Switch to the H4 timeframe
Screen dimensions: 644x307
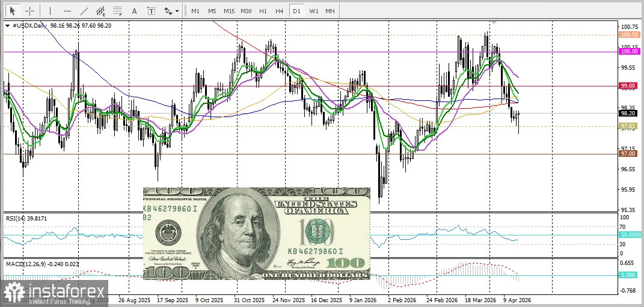[x=279, y=11]
